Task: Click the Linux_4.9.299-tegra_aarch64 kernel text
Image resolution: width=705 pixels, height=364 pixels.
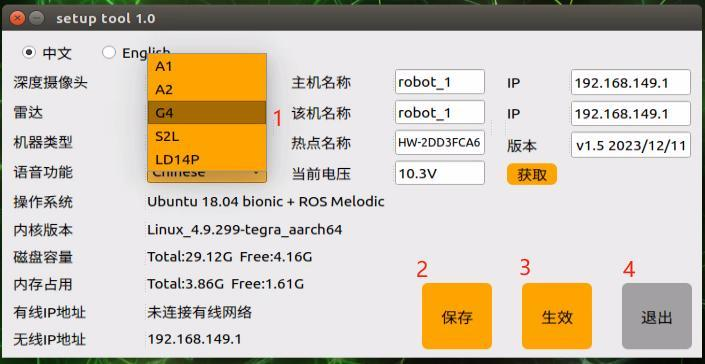Action: [245, 230]
